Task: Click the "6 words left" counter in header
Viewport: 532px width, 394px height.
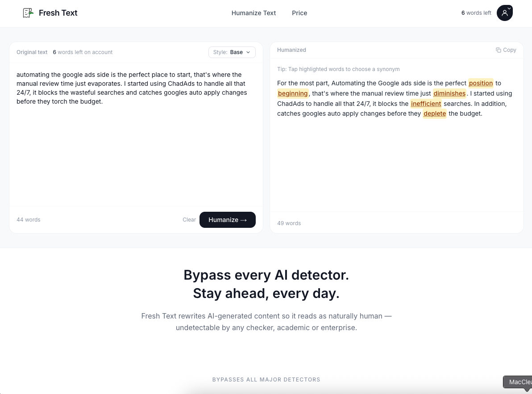Action: tap(476, 13)
